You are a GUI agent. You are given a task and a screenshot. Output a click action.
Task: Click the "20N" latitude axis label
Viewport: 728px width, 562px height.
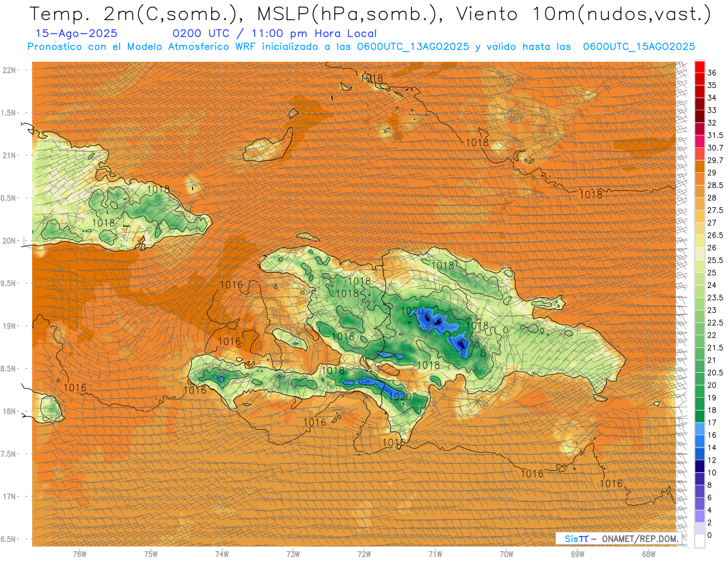pos(9,241)
